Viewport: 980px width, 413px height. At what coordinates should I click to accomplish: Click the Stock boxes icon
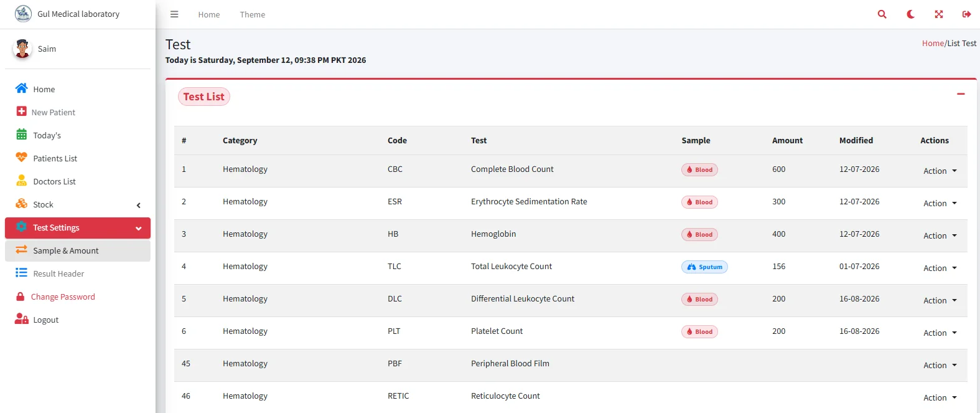click(22, 204)
